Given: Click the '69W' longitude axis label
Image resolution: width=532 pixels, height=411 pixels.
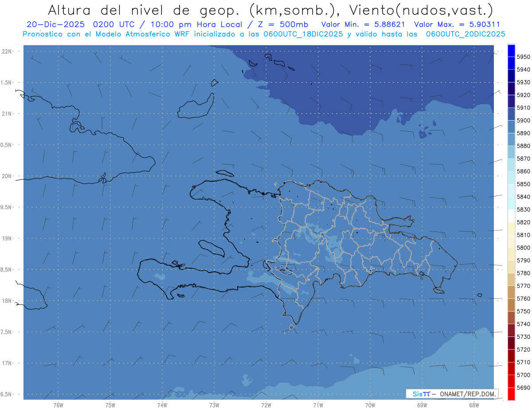Looking at the screenshot, I should (422, 405).
